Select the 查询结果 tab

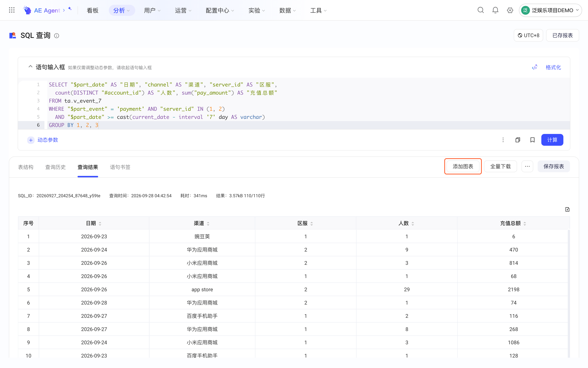(88, 167)
